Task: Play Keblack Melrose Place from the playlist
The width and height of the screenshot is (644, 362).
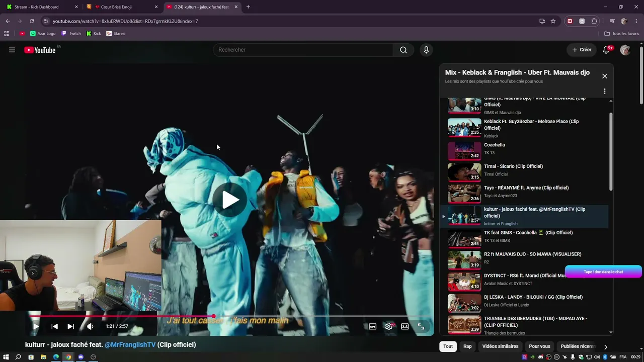Action: pos(524,128)
